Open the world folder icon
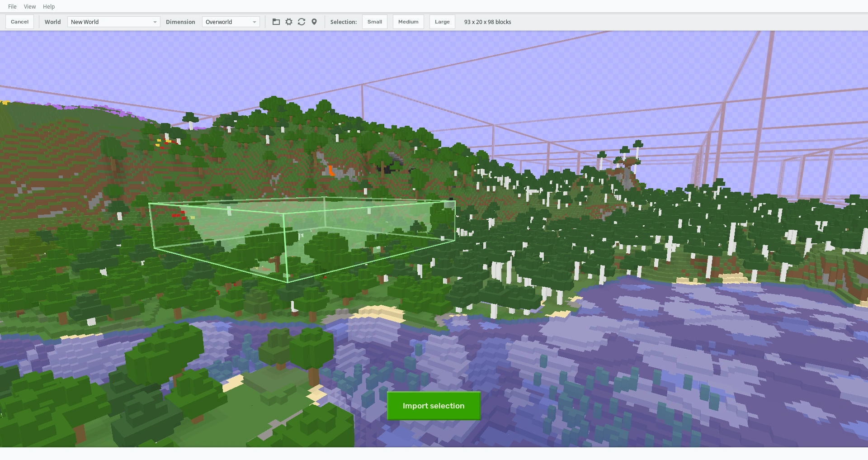This screenshot has width=868, height=460. 276,22
